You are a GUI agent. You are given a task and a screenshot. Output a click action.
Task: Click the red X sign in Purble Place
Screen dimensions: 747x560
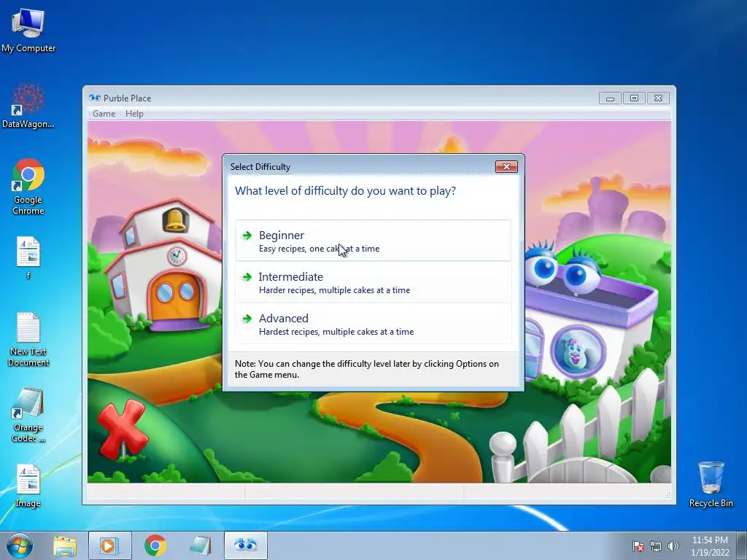click(x=123, y=429)
